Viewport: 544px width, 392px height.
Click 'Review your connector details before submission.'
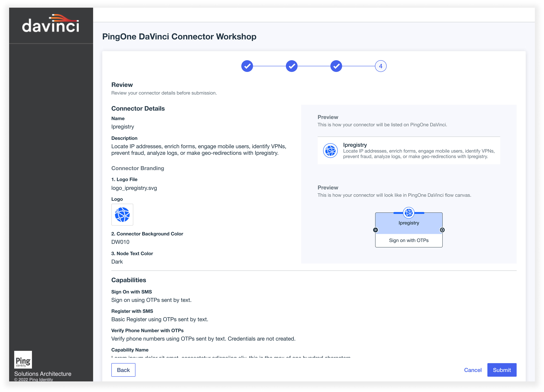coord(164,93)
